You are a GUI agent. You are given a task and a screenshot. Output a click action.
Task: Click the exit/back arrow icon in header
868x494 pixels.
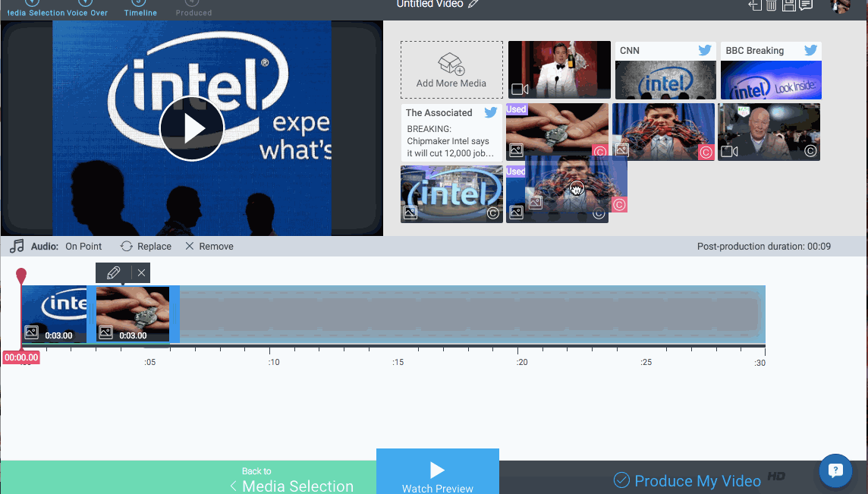754,5
